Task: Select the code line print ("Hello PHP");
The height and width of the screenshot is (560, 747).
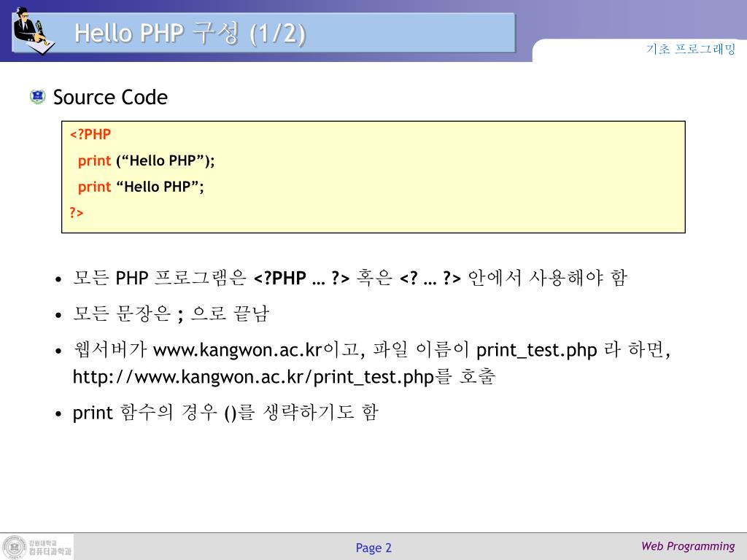Action: pyautogui.click(x=146, y=161)
